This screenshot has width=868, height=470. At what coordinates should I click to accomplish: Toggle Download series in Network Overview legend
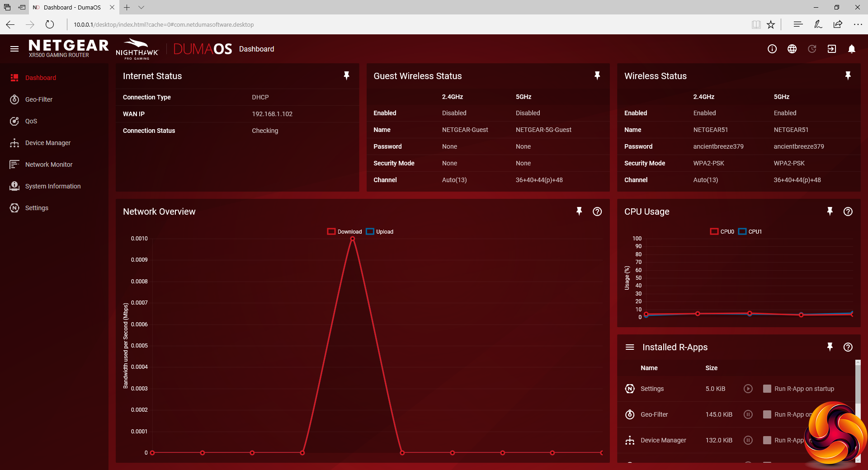pos(344,232)
